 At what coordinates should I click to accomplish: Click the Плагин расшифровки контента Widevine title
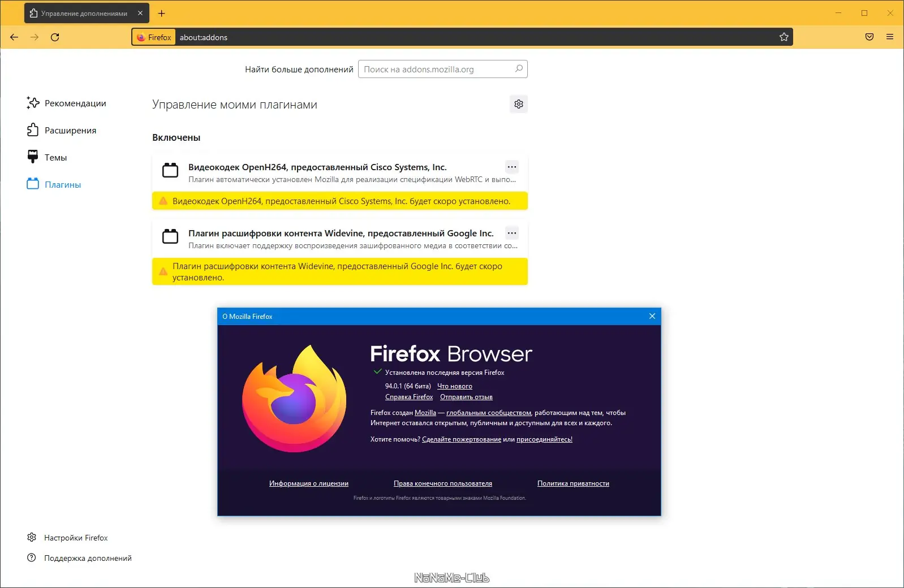pyautogui.click(x=341, y=234)
